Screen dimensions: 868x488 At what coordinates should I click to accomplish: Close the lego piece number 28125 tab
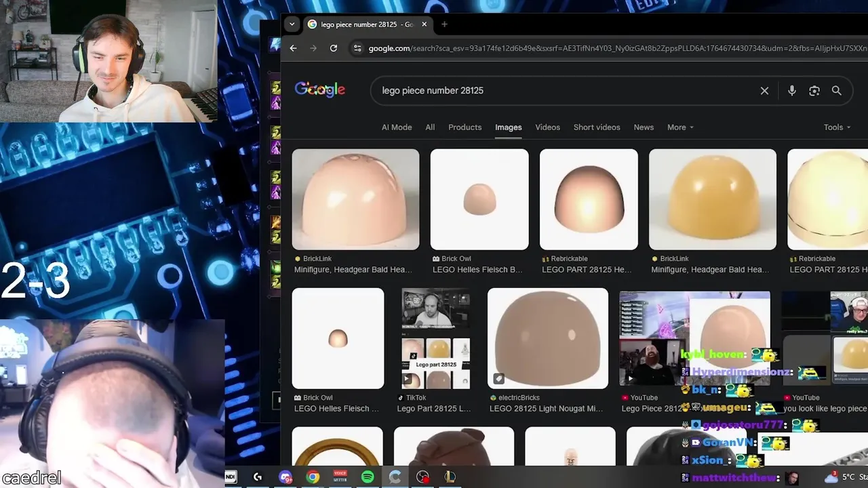425,24
